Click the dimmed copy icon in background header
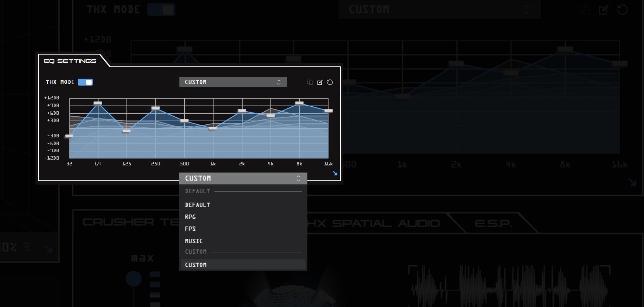This screenshot has height=307, width=644. coord(585,10)
